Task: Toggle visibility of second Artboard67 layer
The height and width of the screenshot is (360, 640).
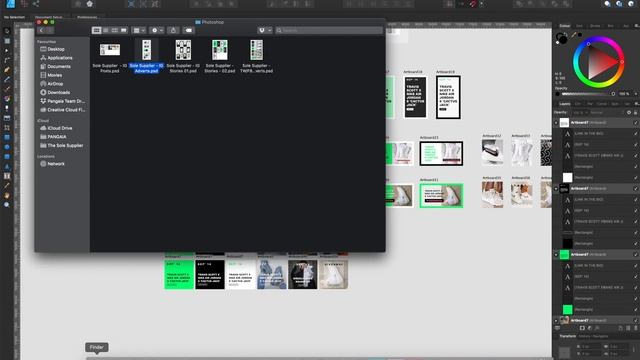Action: [x=636, y=189]
